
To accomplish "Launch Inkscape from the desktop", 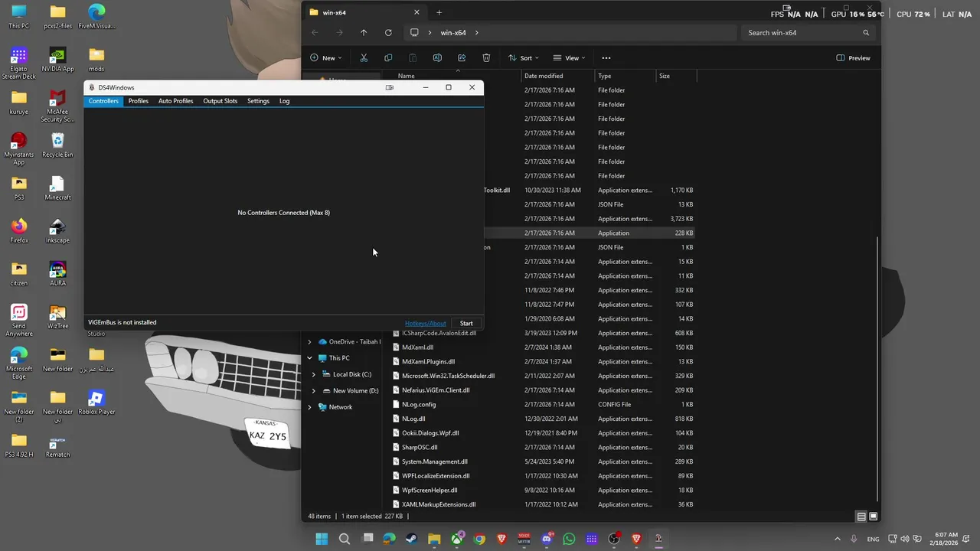I will 57,231.
